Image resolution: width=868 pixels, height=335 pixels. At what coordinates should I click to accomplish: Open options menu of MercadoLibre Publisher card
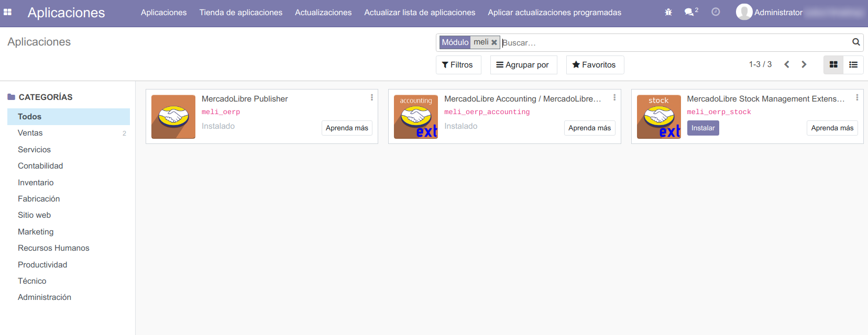click(x=372, y=97)
